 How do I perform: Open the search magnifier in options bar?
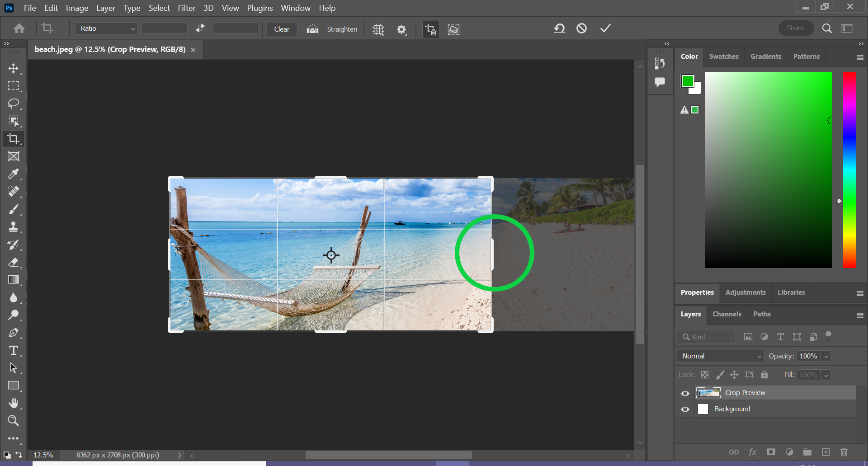click(x=827, y=28)
